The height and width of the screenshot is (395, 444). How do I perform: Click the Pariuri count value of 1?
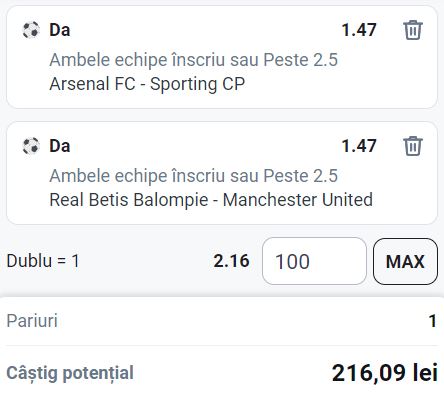pos(433,321)
